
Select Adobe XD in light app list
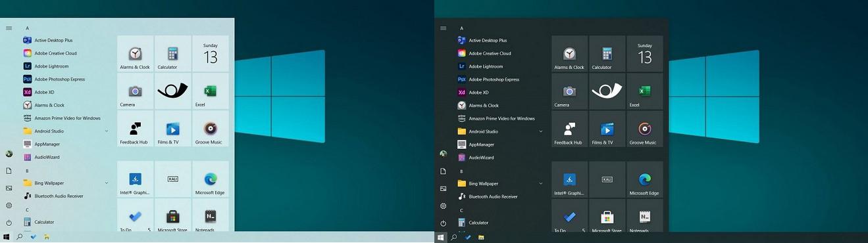pos(66,92)
